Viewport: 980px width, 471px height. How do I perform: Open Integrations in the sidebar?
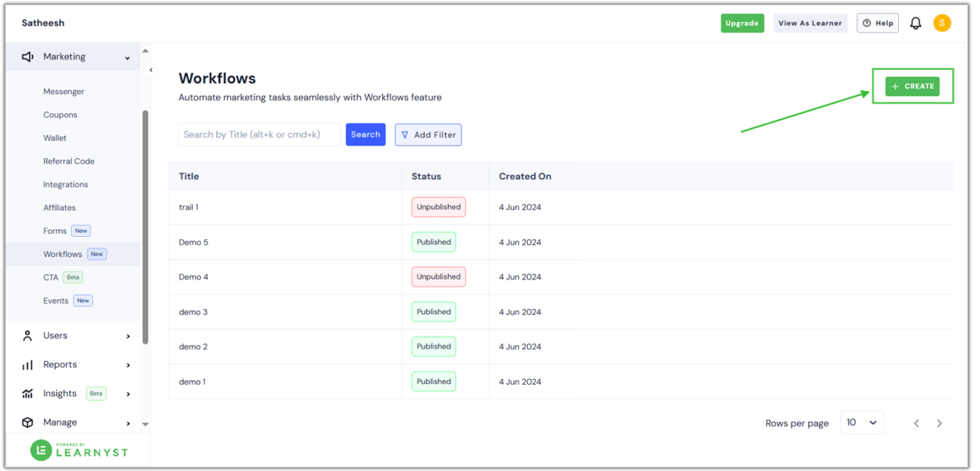[66, 184]
